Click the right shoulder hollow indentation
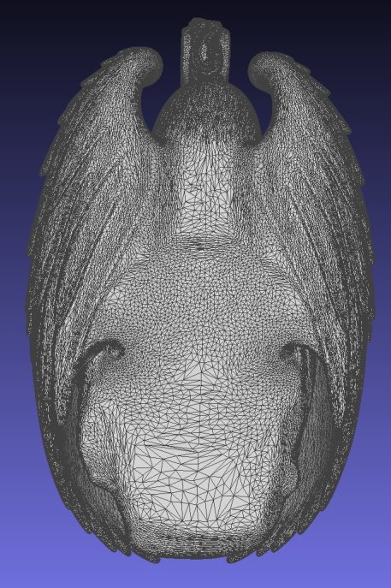This screenshot has height=588, width=391. 296,351
